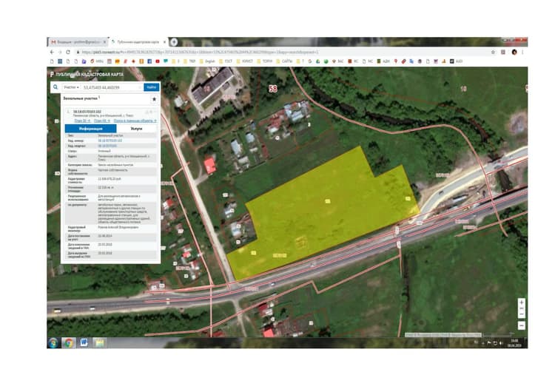Open the САЙТЫ bookmarks folder
Viewport: 555px width, 392px height.
(x=284, y=61)
